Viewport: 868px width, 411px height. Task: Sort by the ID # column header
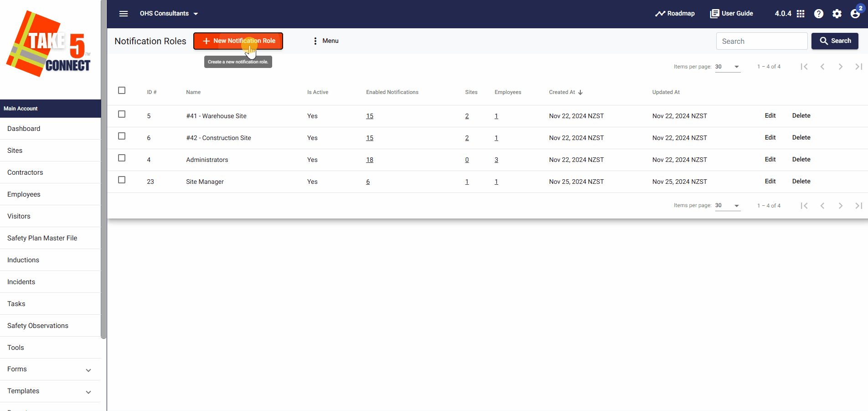152,92
